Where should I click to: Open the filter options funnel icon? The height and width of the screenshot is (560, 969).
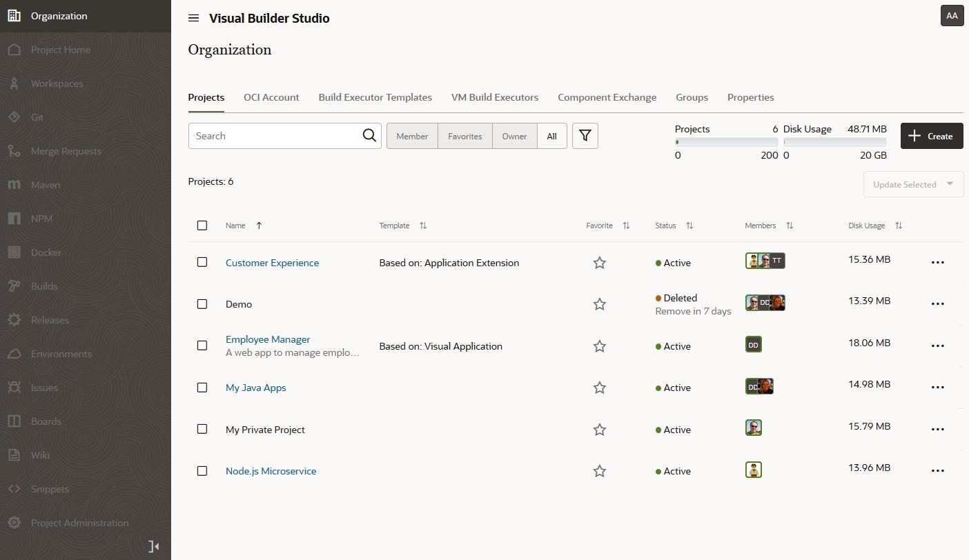(585, 135)
